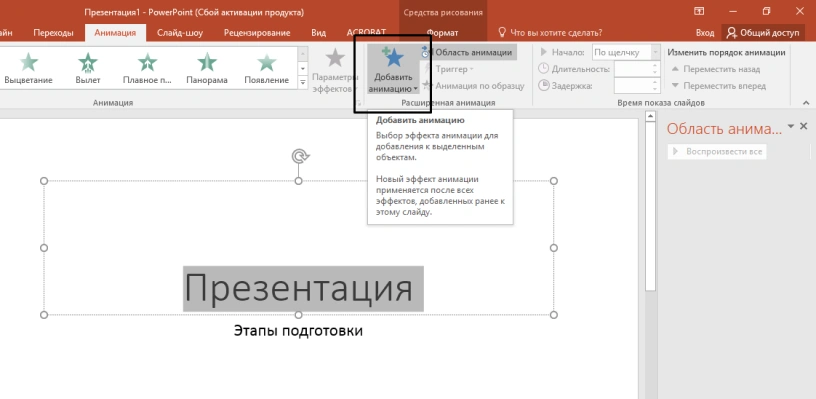
Task: Click Воспроизвести все button
Action: tap(717, 151)
